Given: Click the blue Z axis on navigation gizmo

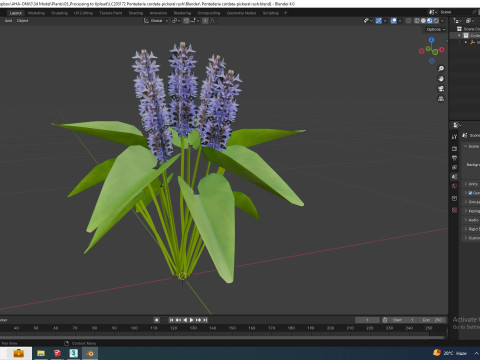Looking at the screenshot, I should [x=432, y=40].
